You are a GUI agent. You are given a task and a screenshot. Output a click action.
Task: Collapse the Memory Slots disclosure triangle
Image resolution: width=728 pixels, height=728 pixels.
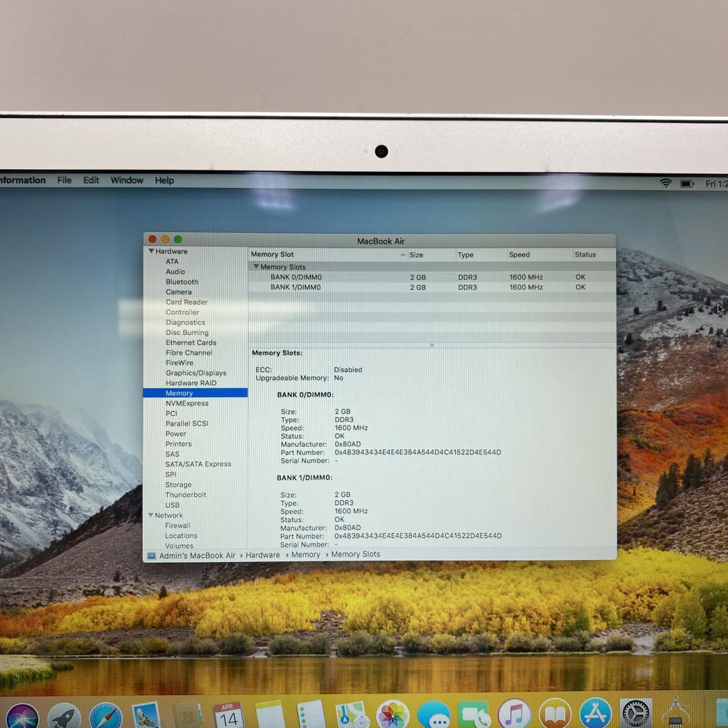[256, 267]
